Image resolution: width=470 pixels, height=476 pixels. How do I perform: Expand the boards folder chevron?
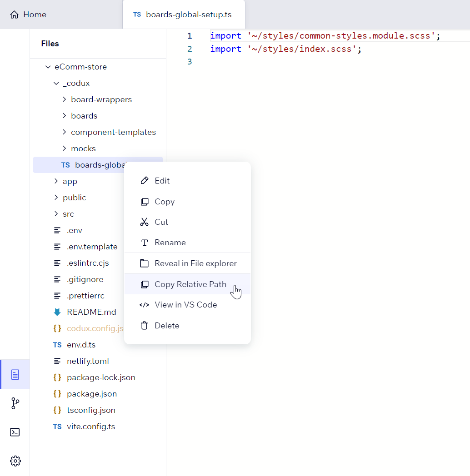point(65,116)
